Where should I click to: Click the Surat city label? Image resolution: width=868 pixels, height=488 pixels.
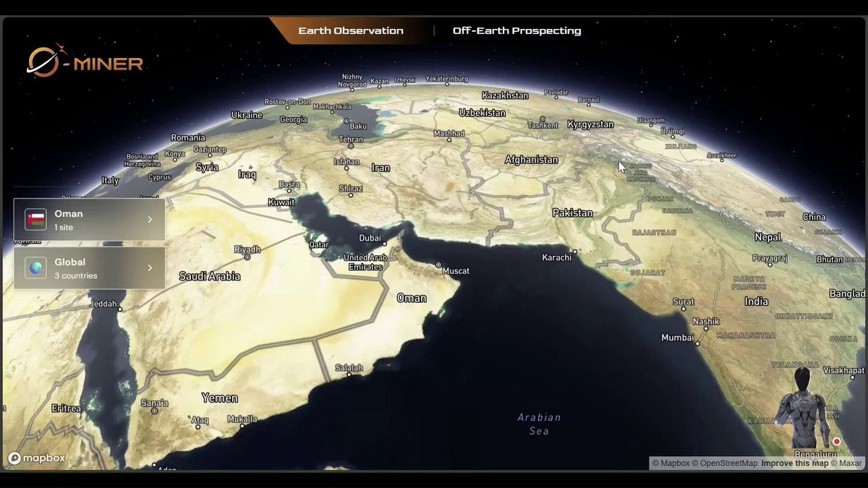click(x=684, y=301)
